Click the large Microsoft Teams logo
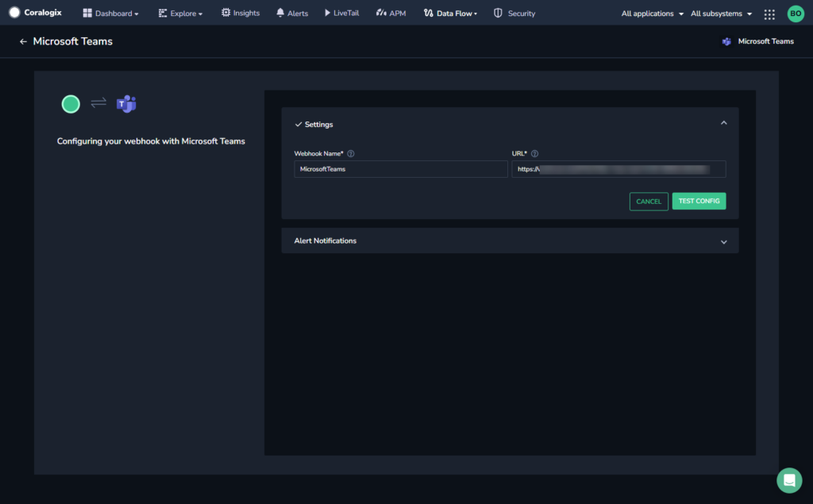Viewport: 813px width, 504px height. point(126,104)
